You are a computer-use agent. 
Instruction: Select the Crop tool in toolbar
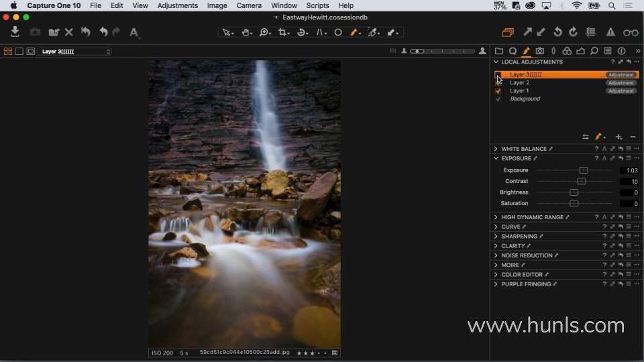pos(283,32)
